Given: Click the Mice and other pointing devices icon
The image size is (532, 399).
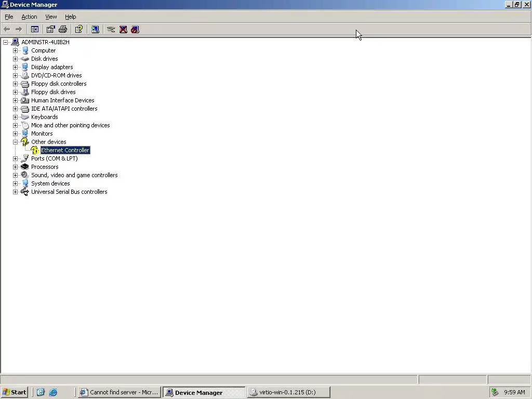Looking at the screenshot, I should pyautogui.click(x=25, y=125).
